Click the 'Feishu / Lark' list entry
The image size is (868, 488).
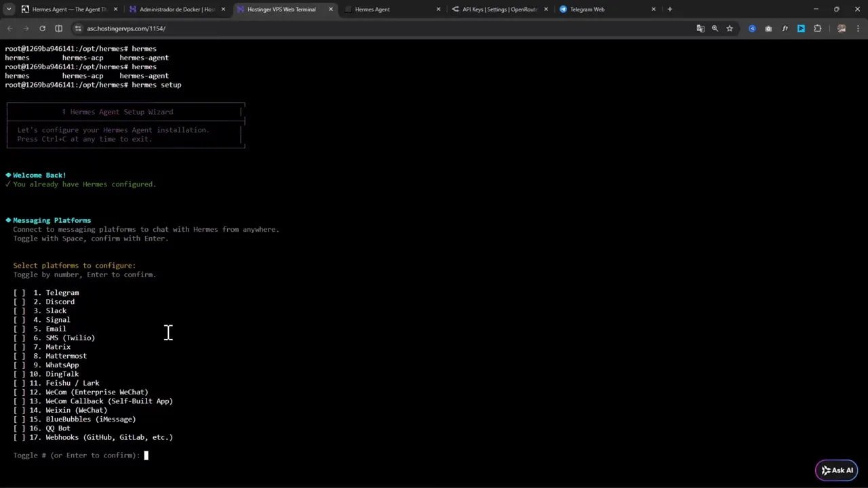(73, 383)
